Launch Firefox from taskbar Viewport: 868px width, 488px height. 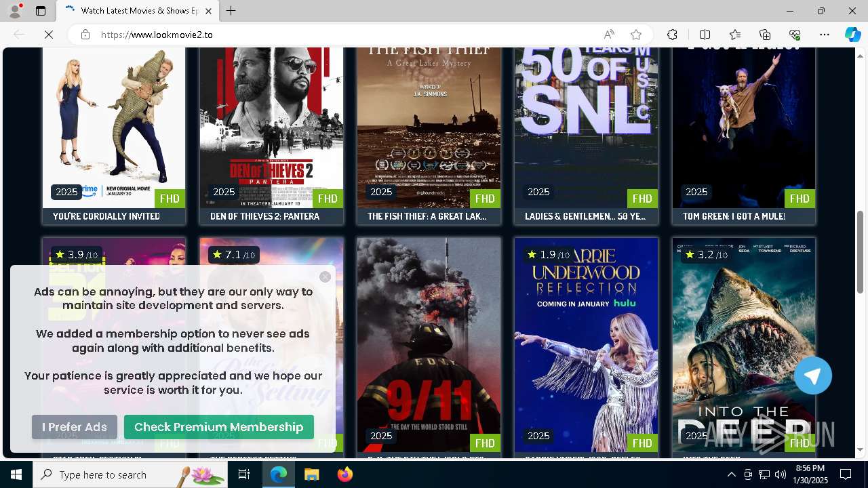pyautogui.click(x=345, y=474)
